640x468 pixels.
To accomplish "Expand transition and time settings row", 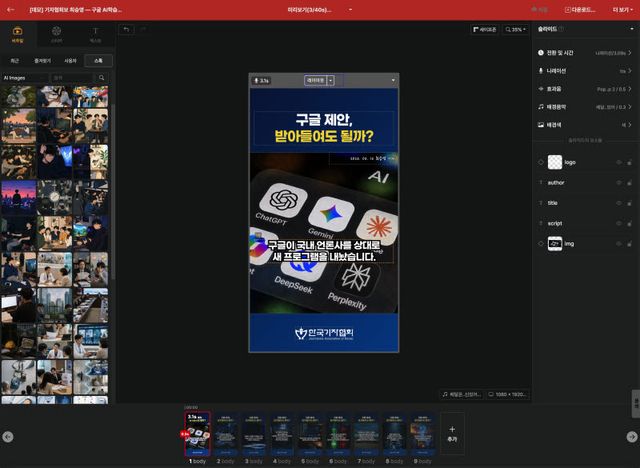I will (x=584, y=53).
